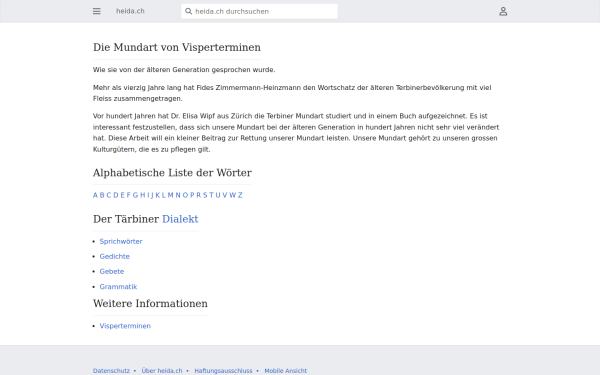
Task: Open letter J word list
Action: click(x=152, y=196)
